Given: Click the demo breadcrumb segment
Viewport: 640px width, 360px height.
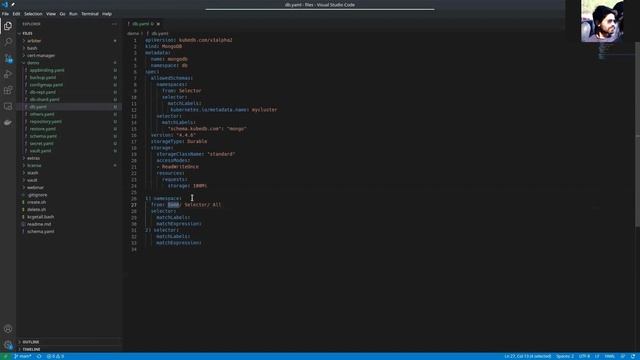Looking at the screenshot, I should tap(133, 33).
